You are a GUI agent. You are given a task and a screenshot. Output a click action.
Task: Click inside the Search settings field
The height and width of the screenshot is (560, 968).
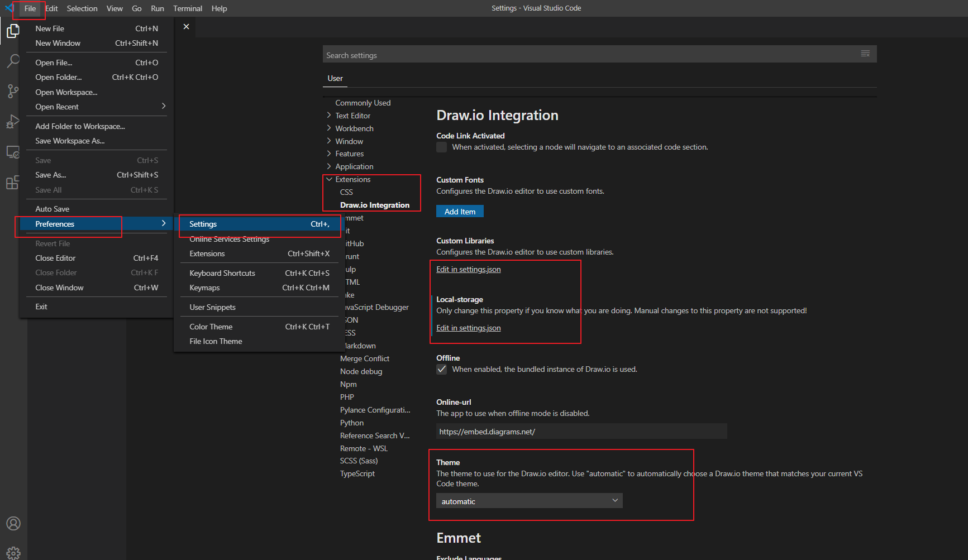pyautogui.click(x=592, y=55)
